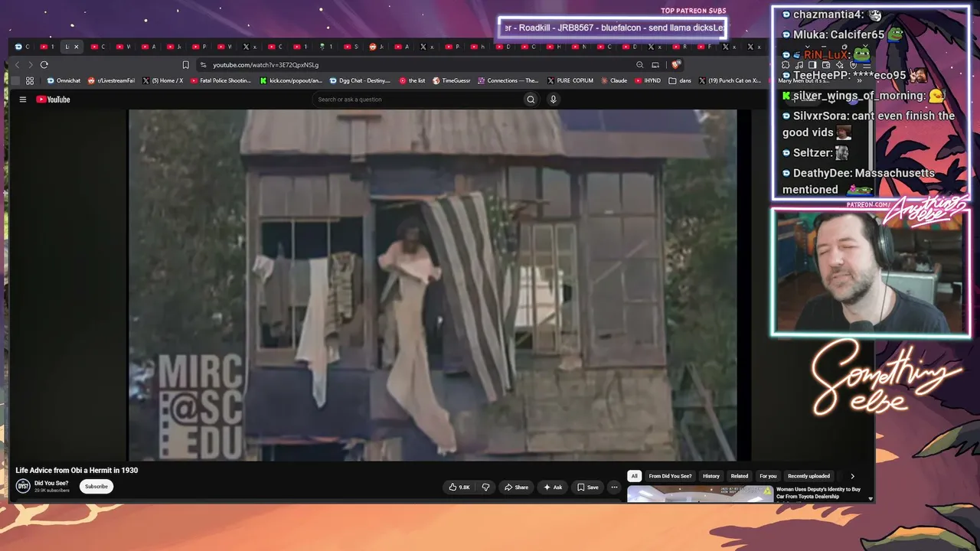Click the YouTube search magnifier button
This screenshot has height=551, width=980.
click(531, 99)
